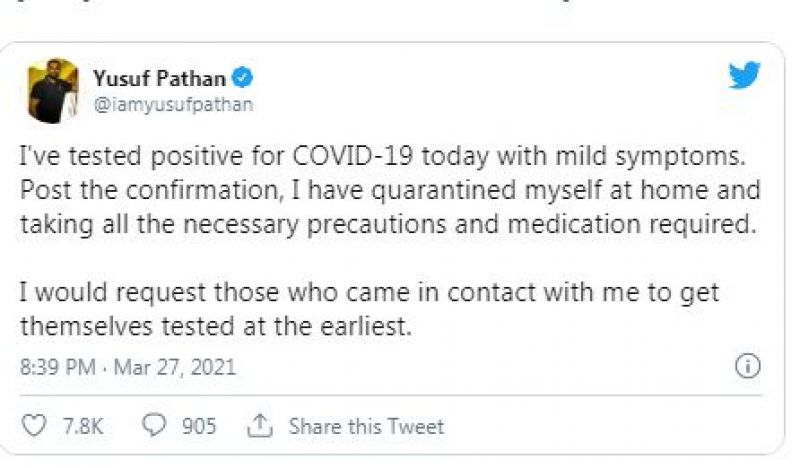Click the Mar 27, 2021 date

174,367
